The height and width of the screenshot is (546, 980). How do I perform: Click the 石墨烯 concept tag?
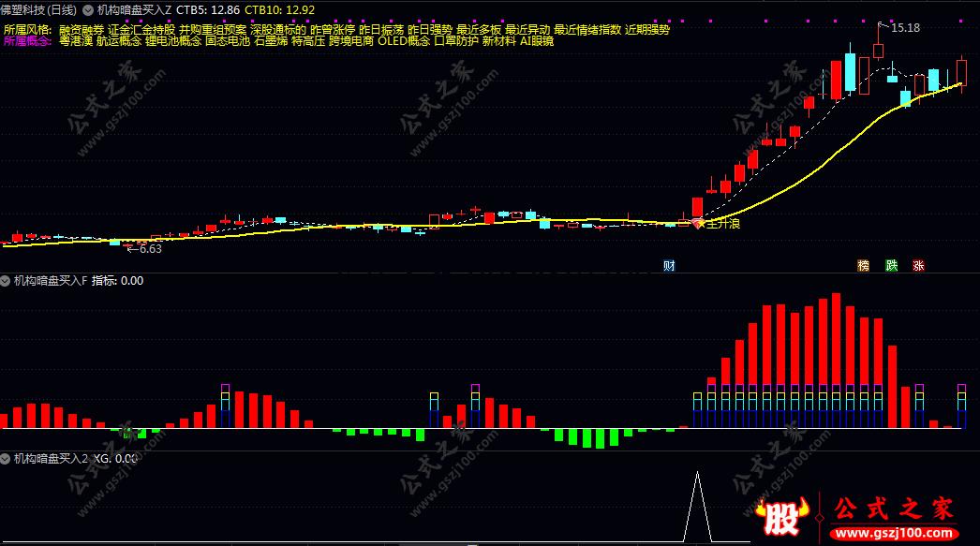[272, 40]
